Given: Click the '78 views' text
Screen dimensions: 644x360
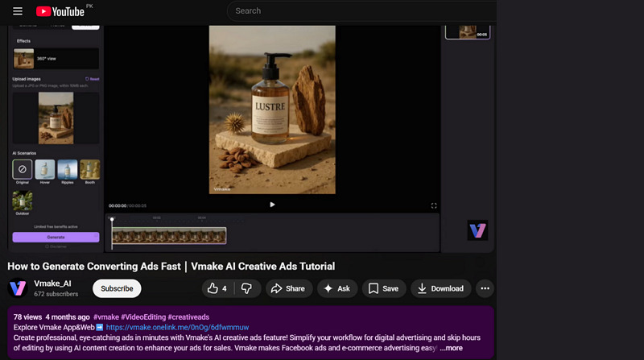Looking at the screenshot, I should [27, 317].
